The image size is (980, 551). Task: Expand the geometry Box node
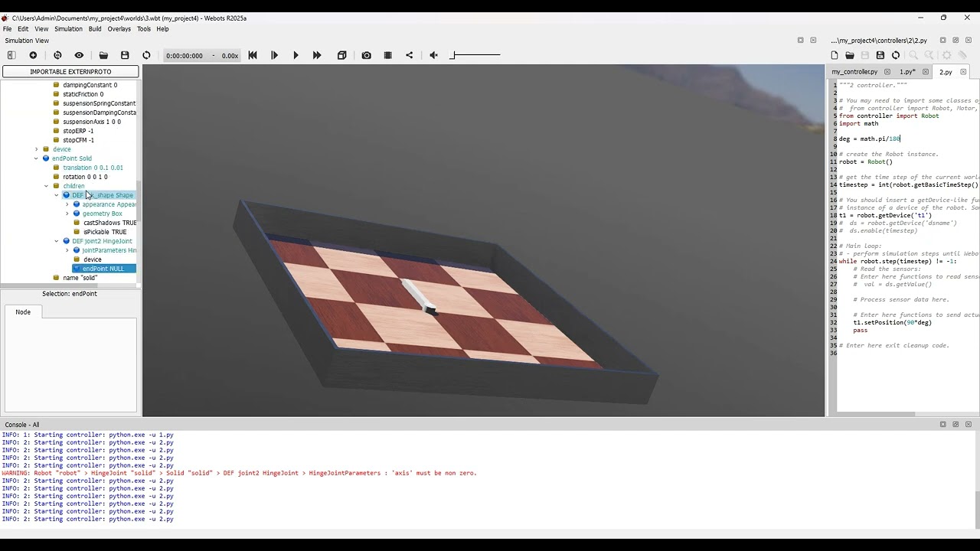(67, 214)
